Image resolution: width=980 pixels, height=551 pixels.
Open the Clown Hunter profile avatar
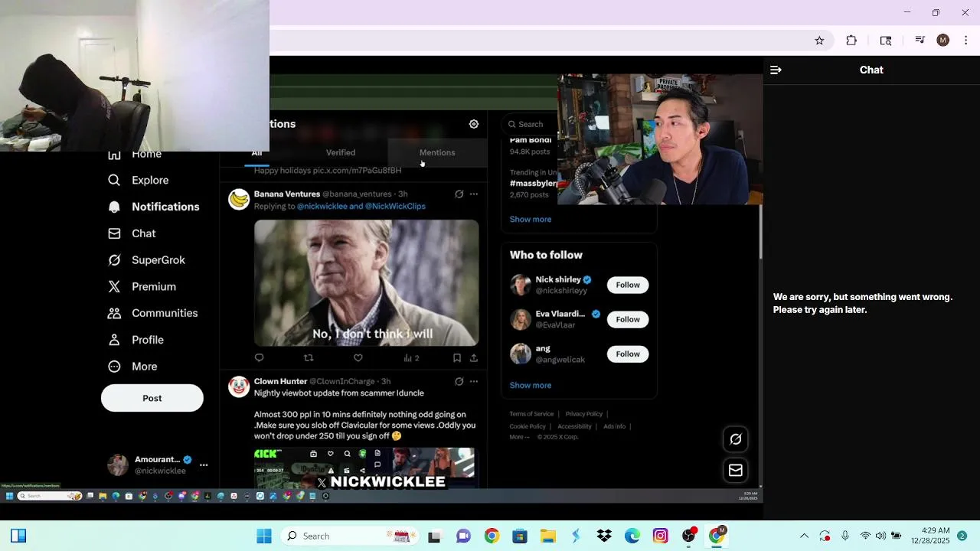239,386
